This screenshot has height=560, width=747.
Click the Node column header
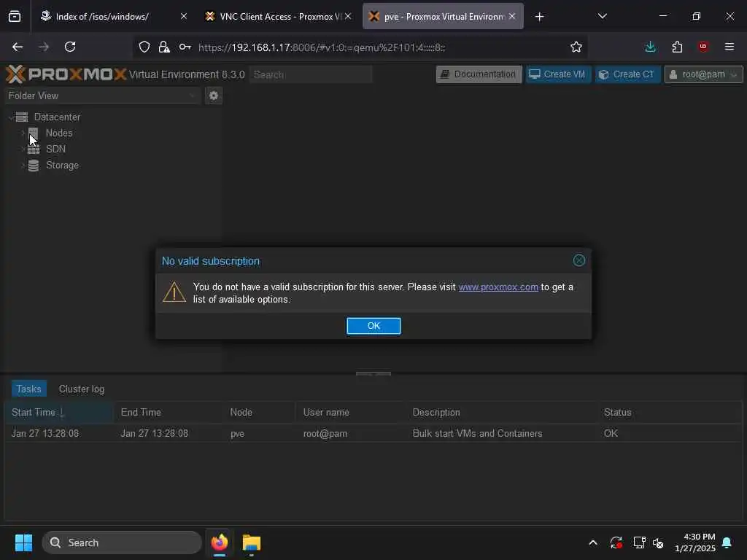(x=260, y=413)
